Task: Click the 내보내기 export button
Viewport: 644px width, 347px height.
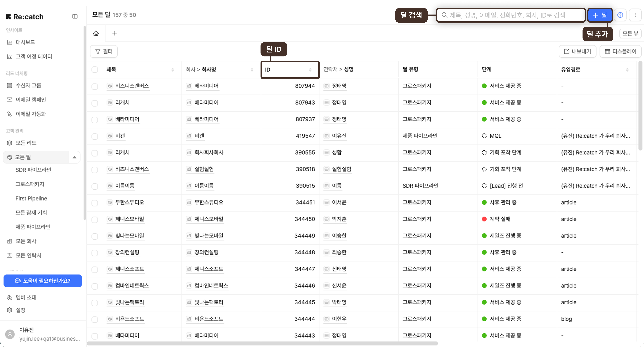Action: point(578,51)
